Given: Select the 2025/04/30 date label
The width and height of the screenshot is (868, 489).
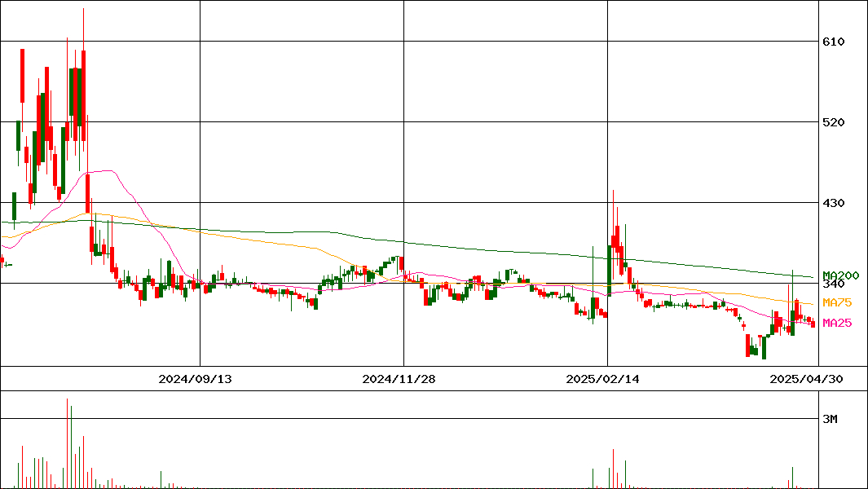Looking at the screenshot, I should tap(807, 379).
